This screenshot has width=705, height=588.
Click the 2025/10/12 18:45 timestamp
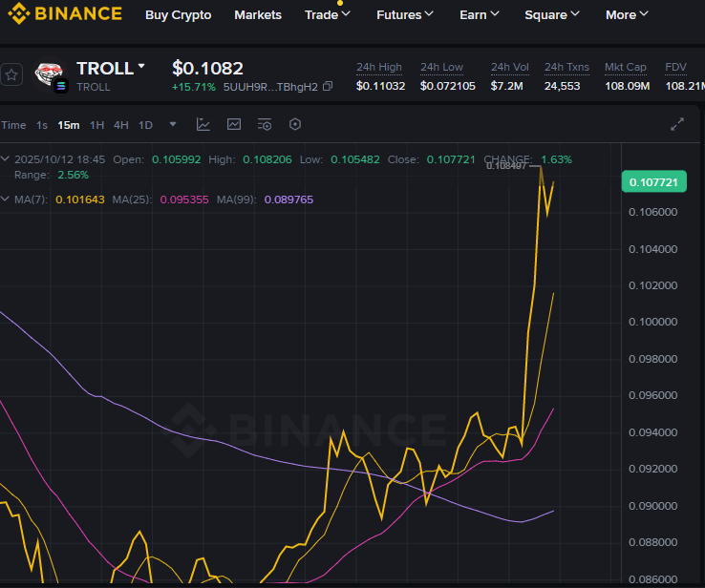[59, 159]
